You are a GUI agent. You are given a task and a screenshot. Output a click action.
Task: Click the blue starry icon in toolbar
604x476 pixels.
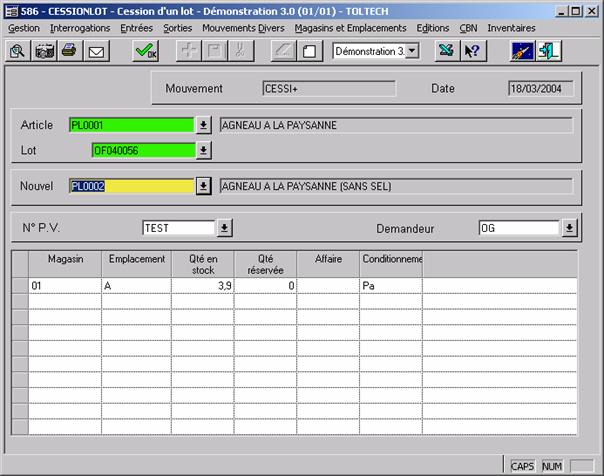(x=522, y=51)
